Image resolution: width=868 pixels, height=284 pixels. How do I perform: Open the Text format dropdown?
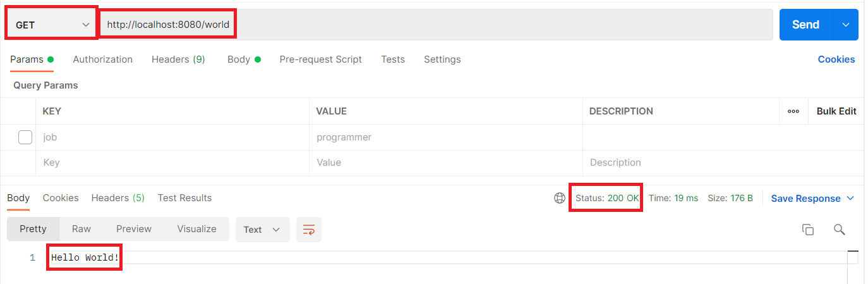click(x=262, y=230)
